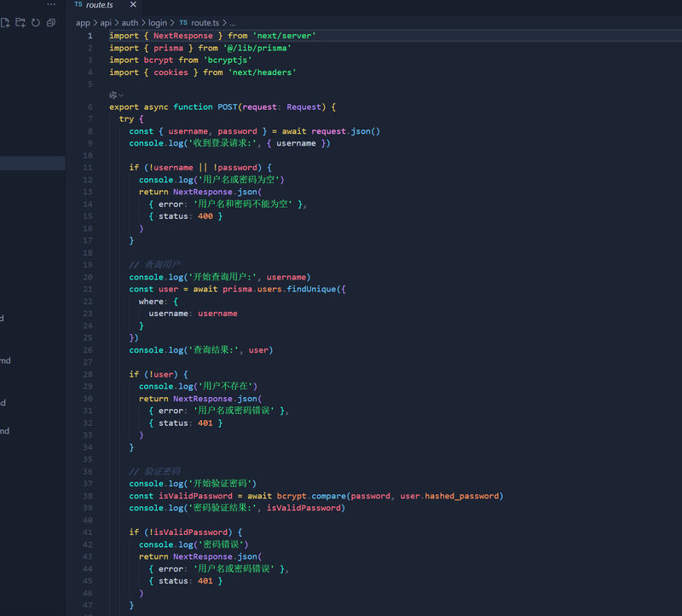Click '!isValidPassword' on line 41
Screen dimensions: 682x616
[x=188, y=533]
